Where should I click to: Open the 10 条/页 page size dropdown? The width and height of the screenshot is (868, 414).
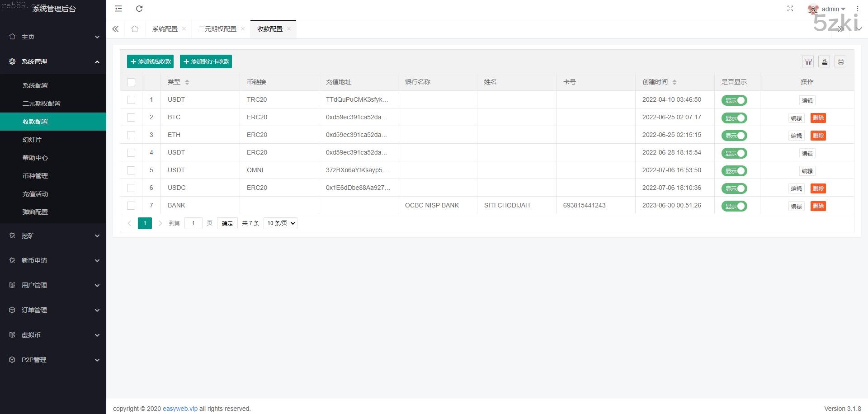tap(280, 223)
